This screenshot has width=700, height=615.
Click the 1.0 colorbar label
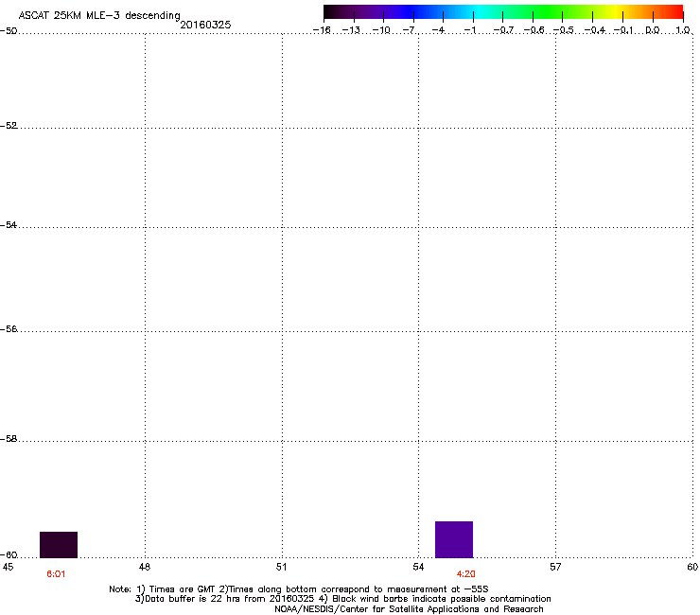[x=683, y=30]
